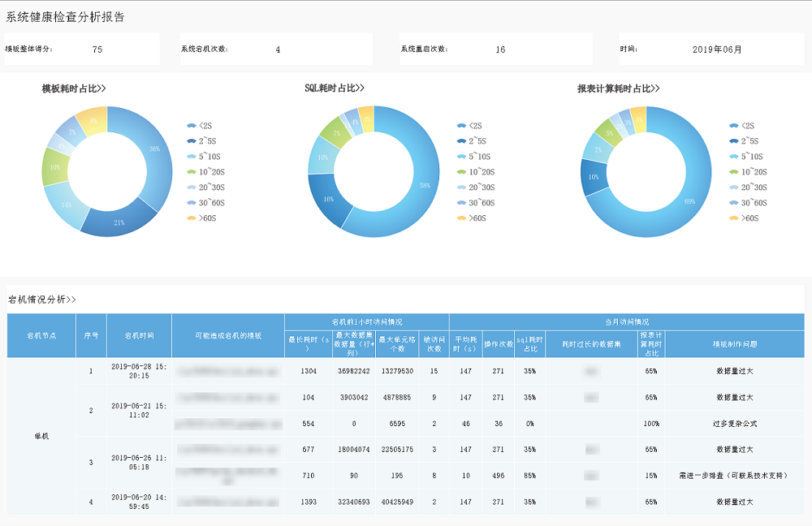Click the 32340693 dataset size cell
Viewport: 812px width, 526px height.
[354, 502]
